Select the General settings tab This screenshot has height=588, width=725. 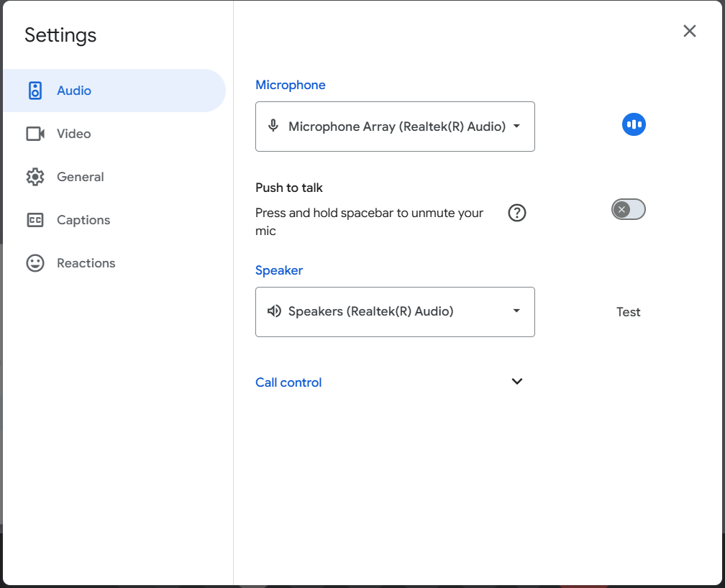pyautogui.click(x=81, y=177)
